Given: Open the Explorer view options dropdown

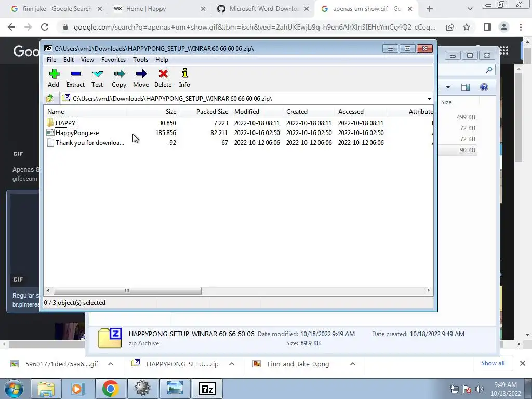Looking at the screenshot, I should click(448, 87).
